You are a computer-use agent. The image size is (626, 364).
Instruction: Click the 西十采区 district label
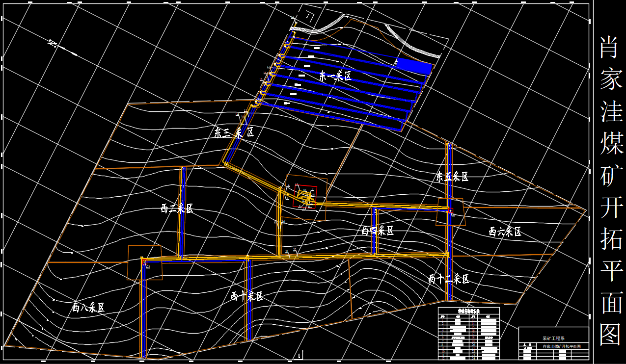(247, 296)
